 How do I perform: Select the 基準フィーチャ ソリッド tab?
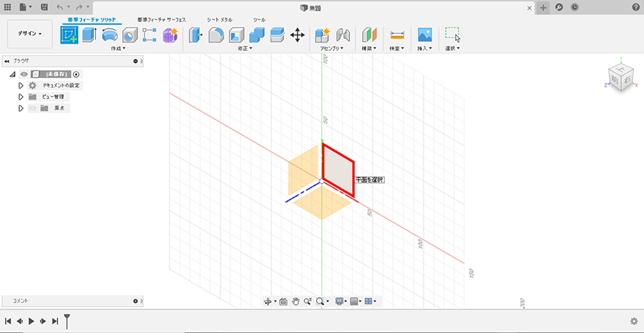(x=92, y=19)
